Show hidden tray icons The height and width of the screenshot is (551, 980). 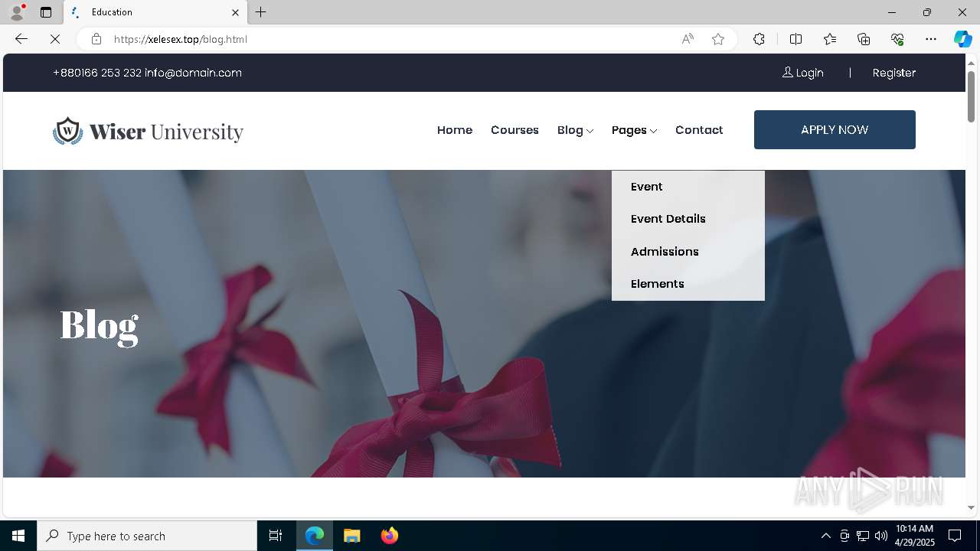pyautogui.click(x=825, y=536)
